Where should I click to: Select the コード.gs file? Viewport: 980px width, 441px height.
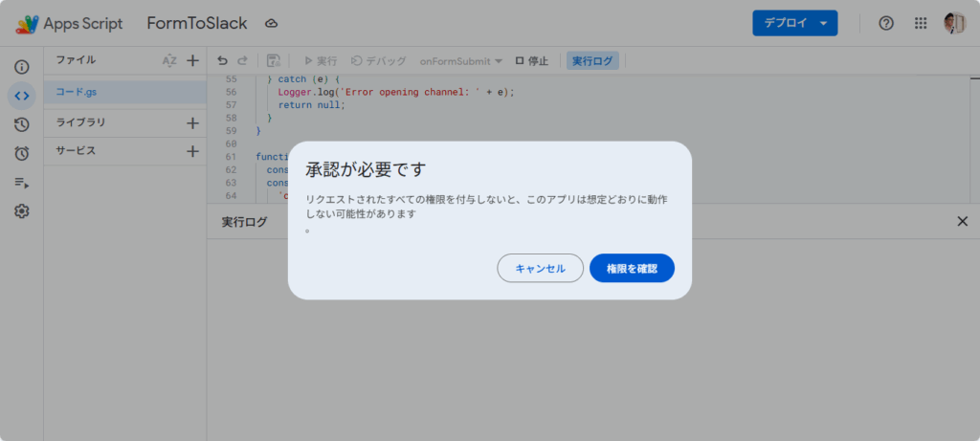(125, 92)
